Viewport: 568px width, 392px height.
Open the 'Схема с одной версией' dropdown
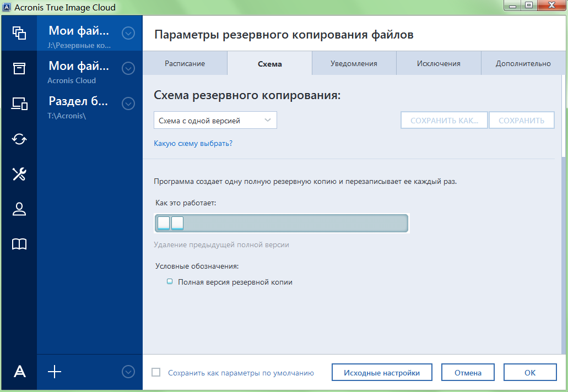click(x=215, y=121)
